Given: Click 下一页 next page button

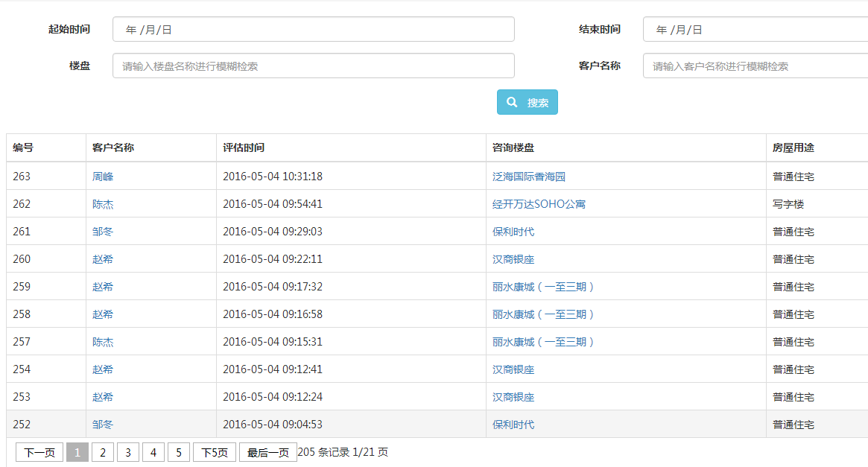Looking at the screenshot, I should pos(39,452).
